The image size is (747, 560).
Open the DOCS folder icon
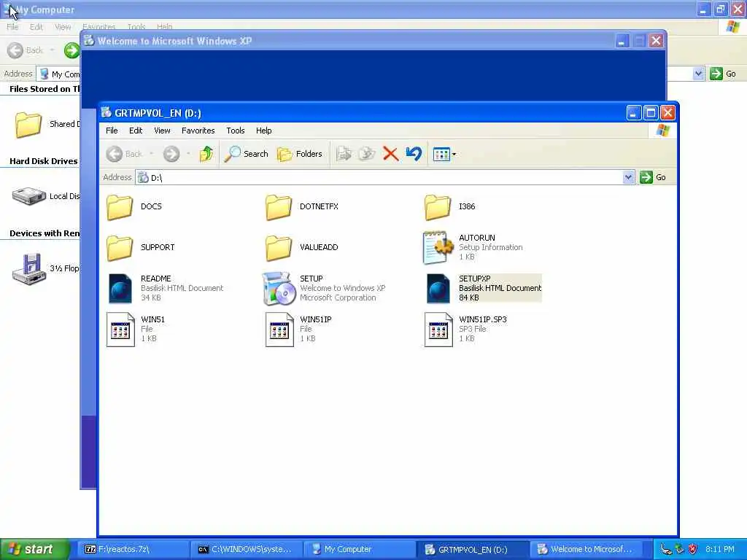(x=120, y=207)
